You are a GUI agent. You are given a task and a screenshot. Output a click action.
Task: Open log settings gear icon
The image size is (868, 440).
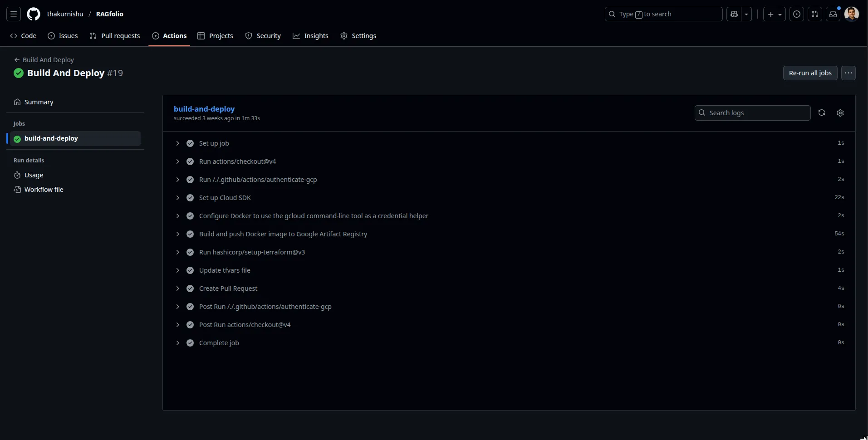pyautogui.click(x=840, y=113)
